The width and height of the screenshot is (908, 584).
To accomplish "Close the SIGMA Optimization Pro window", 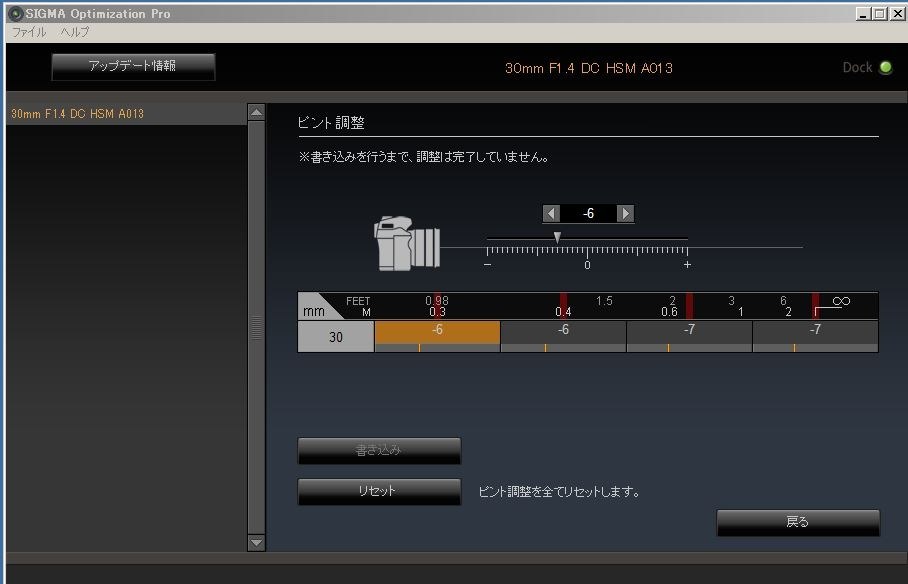I will (896, 14).
